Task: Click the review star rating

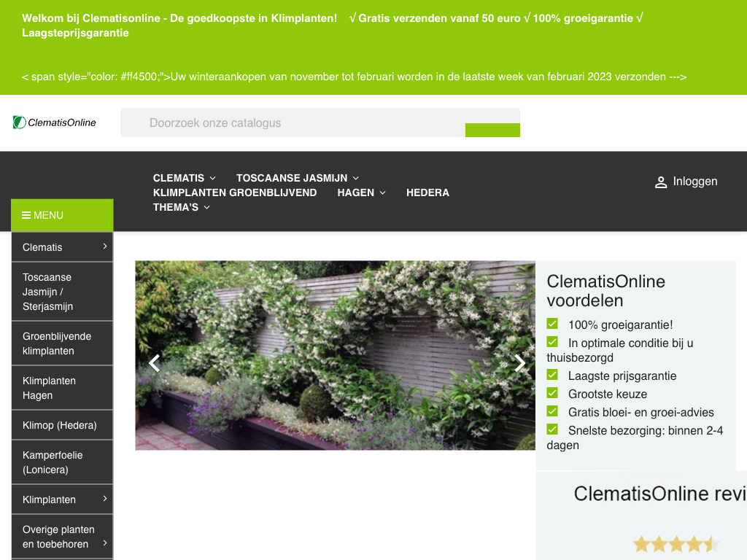Action: click(x=676, y=544)
